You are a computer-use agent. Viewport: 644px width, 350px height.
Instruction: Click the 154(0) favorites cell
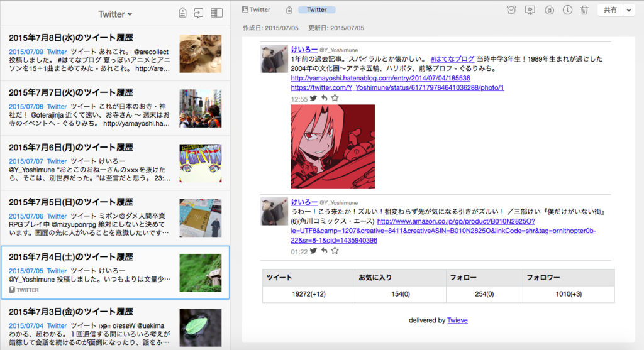tap(401, 294)
